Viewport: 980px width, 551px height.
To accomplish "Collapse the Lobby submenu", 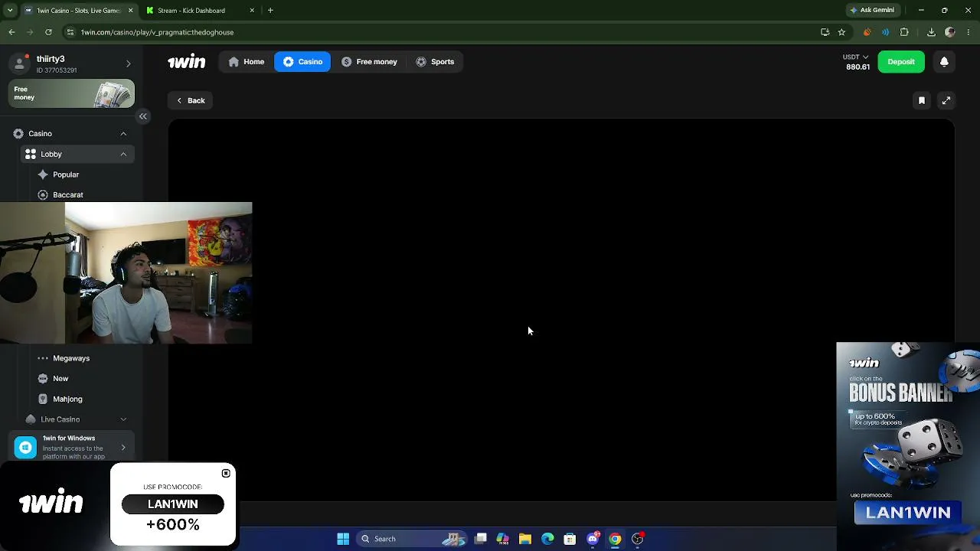I will (x=123, y=154).
